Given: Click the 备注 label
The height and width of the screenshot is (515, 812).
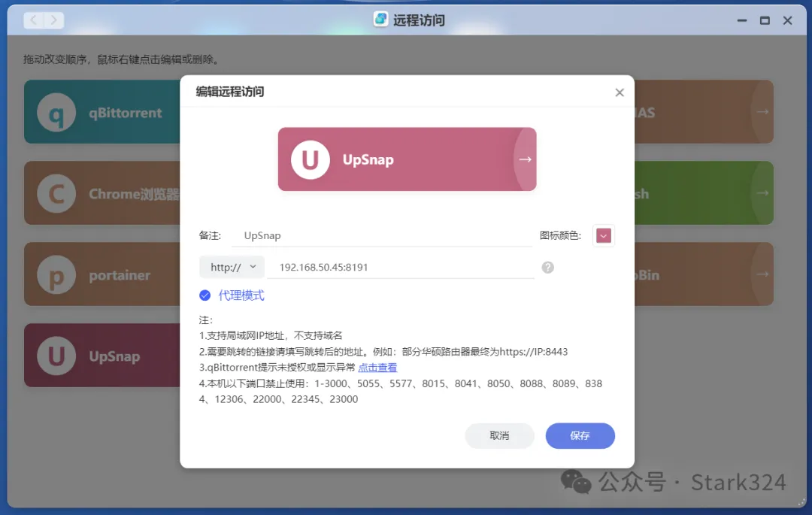Looking at the screenshot, I should click(210, 235).
